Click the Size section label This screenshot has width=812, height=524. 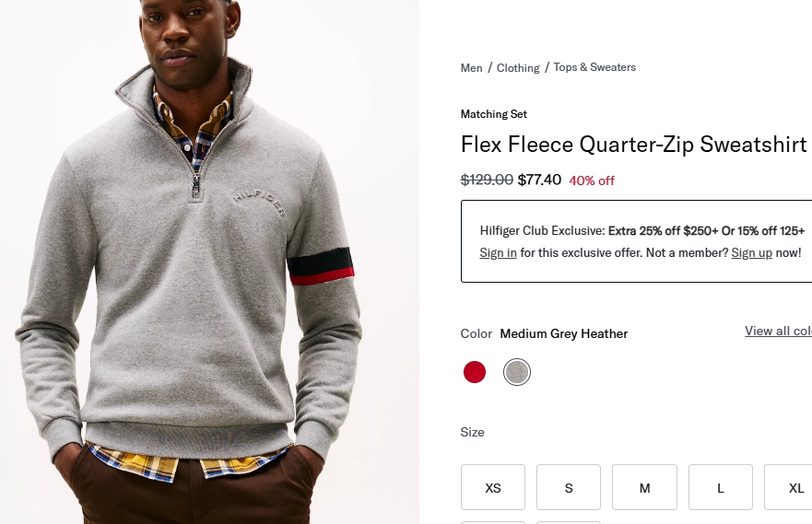(472, 432)
